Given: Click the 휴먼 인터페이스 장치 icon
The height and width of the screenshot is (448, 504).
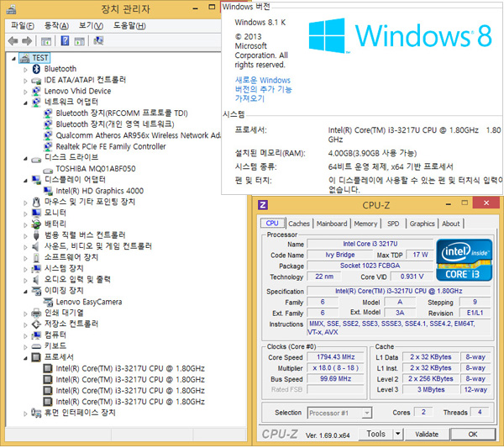Looking at the screenshot, I should click(36, 413).
